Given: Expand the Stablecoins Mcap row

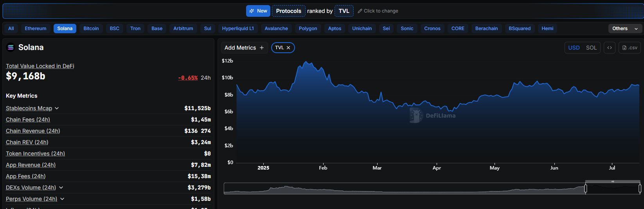Looking at the screenshot, I should (57, 108).
